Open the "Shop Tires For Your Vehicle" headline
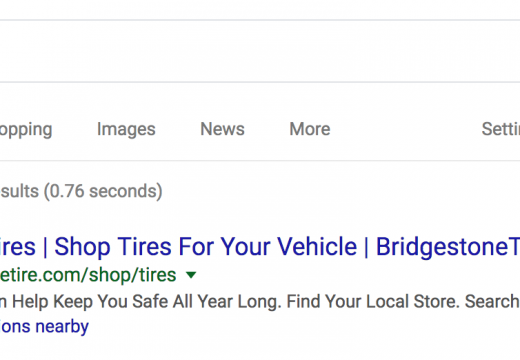The image size is (520, 360). pyautogui.click(x=205, y=247)
